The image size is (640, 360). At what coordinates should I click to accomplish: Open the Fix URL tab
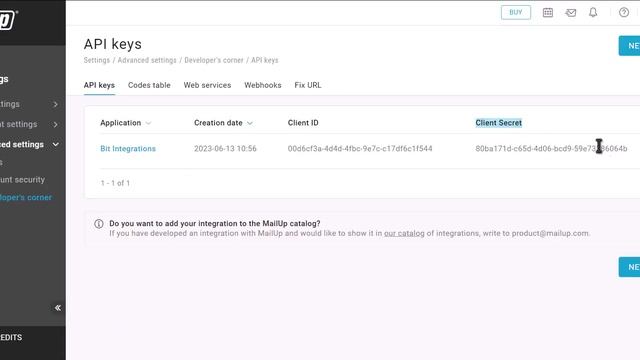click(308, 85)
